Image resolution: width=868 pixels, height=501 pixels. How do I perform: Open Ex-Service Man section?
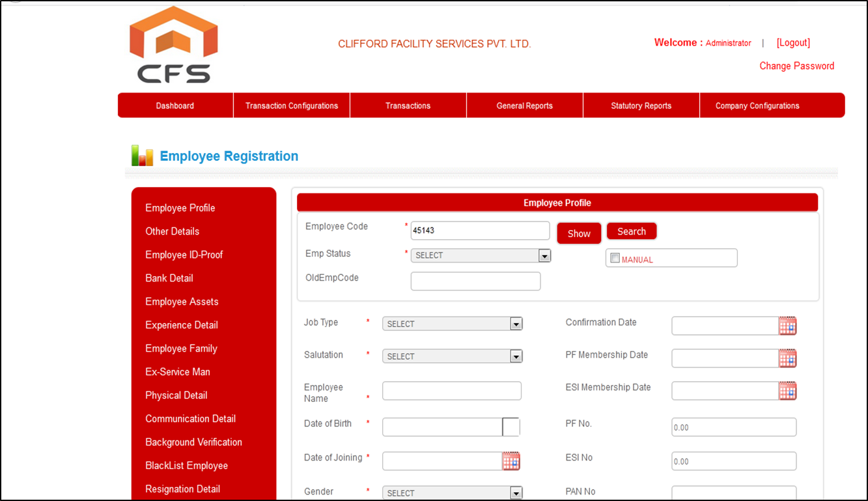click(x=178, y=372)
